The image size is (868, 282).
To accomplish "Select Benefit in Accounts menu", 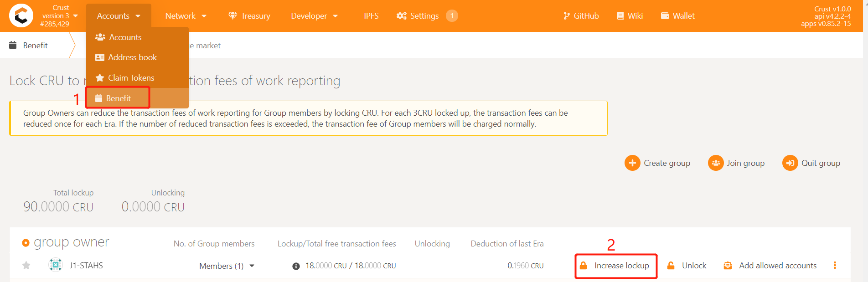I will [x=118, y=98].
